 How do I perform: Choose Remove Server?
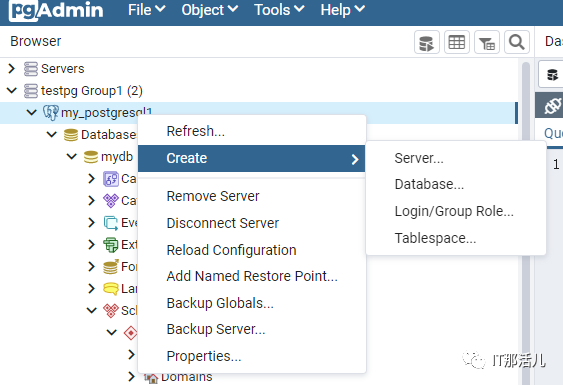pos(252,196)
